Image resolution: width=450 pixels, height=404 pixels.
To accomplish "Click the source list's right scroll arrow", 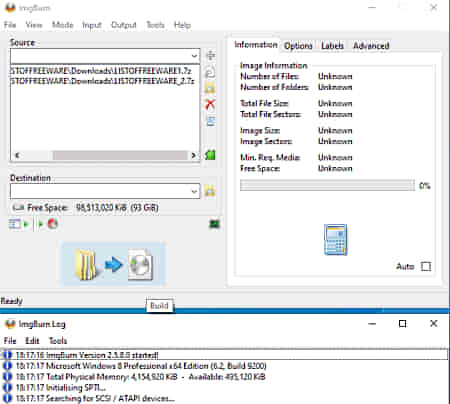I will [x=193, y=155].
